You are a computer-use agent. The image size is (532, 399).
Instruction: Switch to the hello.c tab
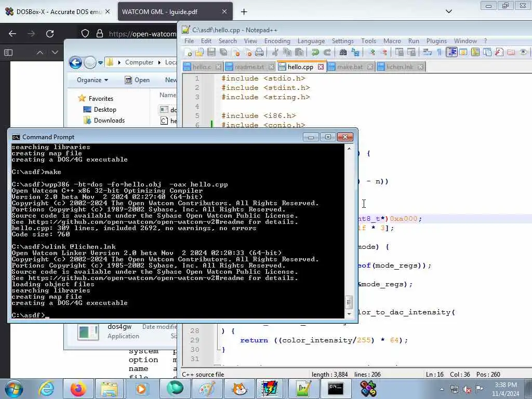coord(202,67)
